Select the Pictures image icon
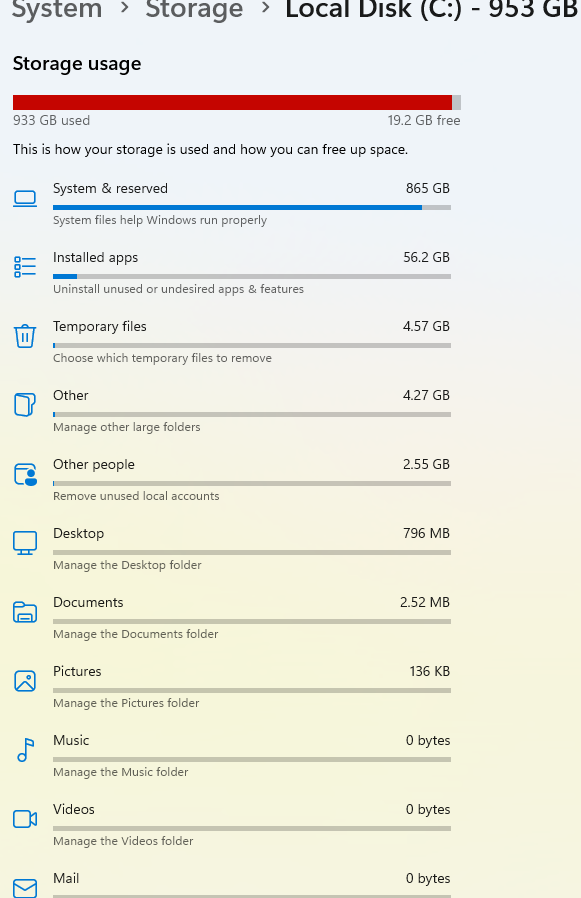This screenshot has width=581, height=898. 25,681
